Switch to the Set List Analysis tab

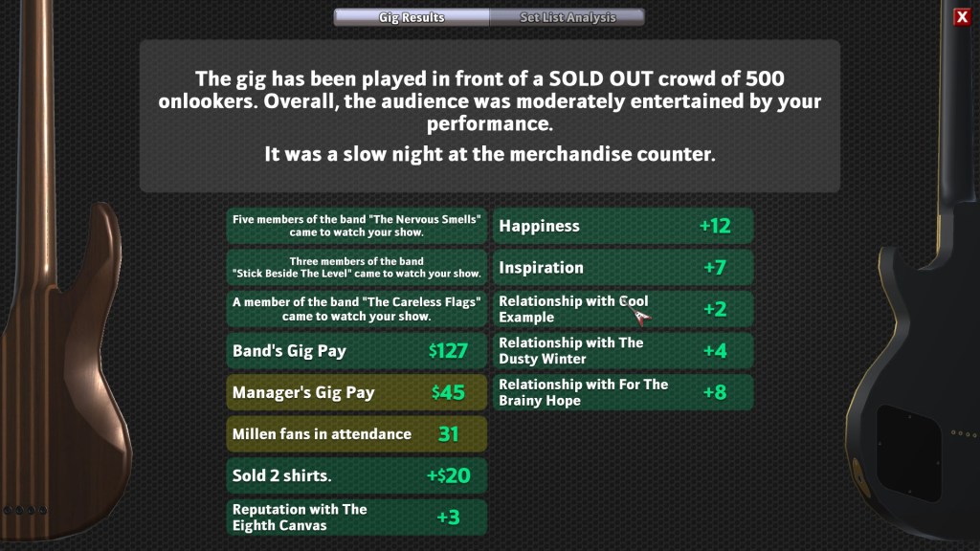[x=567, y=17]
